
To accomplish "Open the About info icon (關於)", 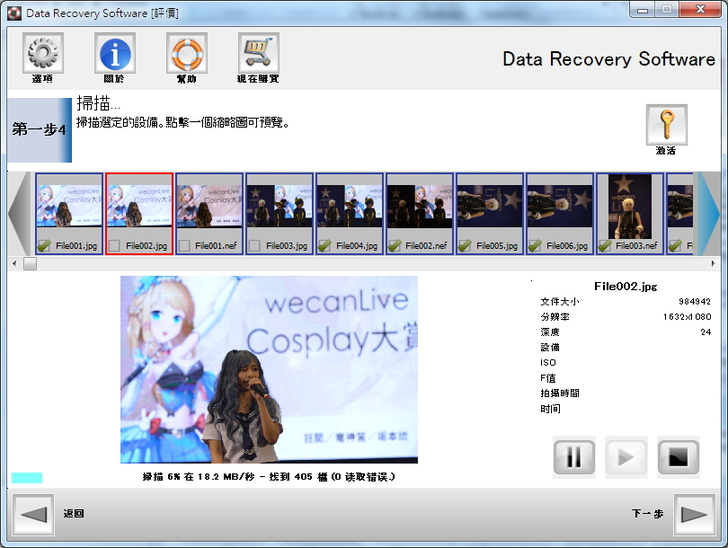I will tap(115, 53).
